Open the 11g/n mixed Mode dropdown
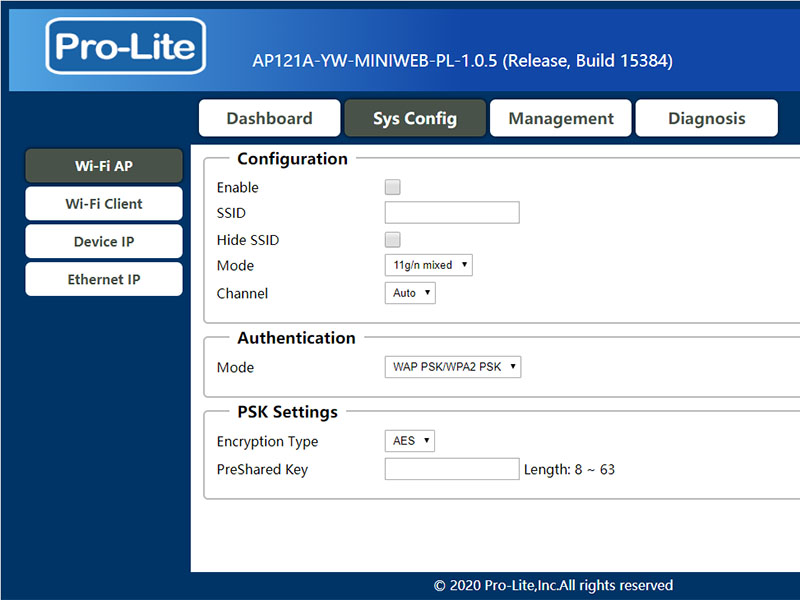This screenshot has width=800, height=600. click(429, 265)
